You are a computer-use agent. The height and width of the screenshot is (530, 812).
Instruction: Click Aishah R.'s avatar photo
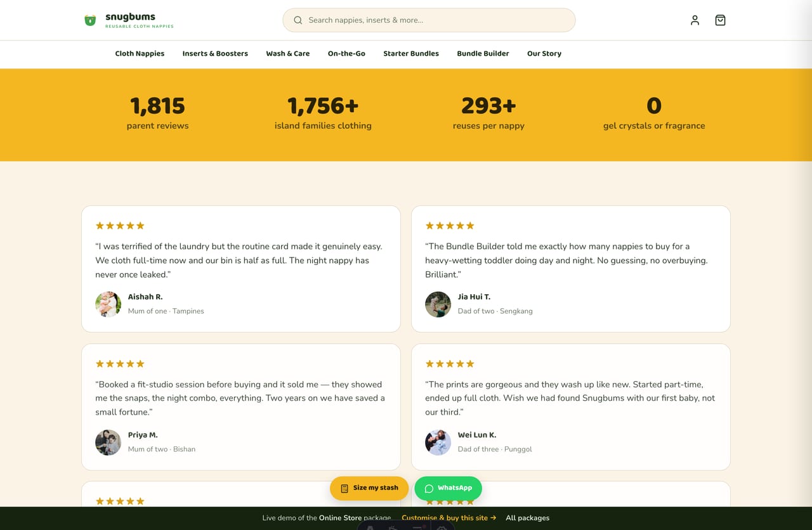point(108,304)
